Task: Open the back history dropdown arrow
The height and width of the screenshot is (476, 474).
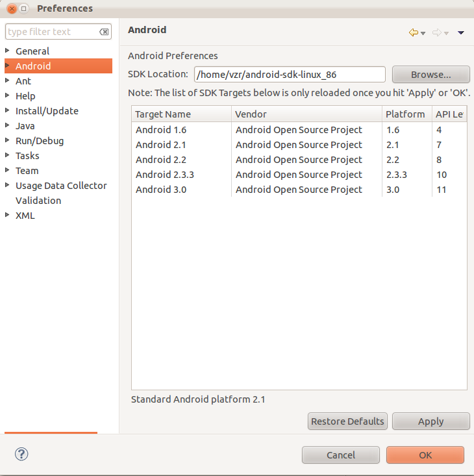Action: tap(423, 33)
